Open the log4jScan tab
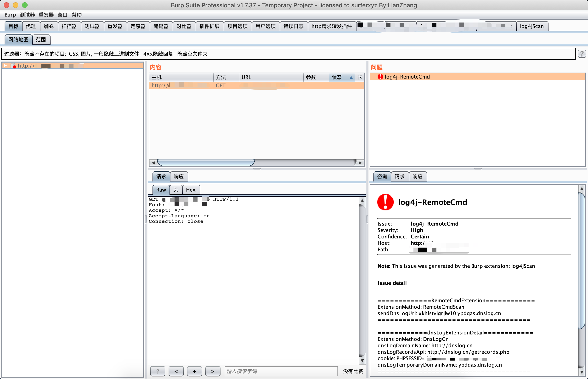588x379 pixels. click(x=532, y=26)
